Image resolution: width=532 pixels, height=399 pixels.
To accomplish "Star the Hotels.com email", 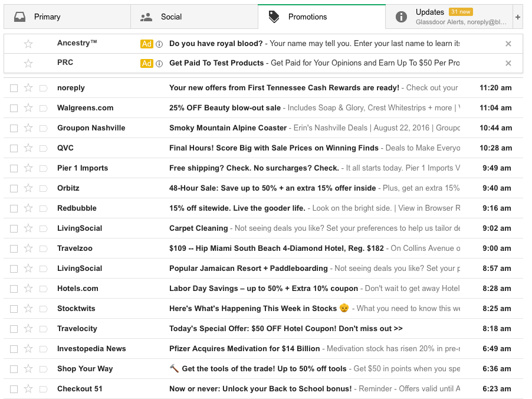I will (x=28, y=288).
